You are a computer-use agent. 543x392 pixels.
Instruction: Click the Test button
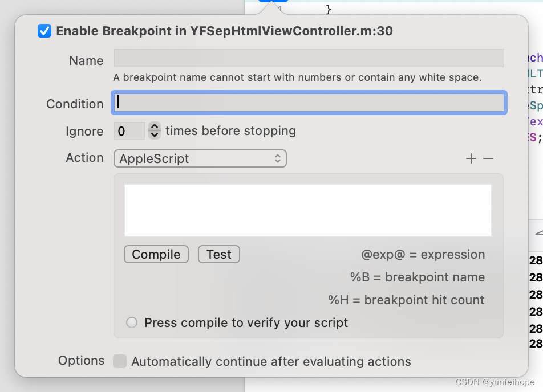219,254
